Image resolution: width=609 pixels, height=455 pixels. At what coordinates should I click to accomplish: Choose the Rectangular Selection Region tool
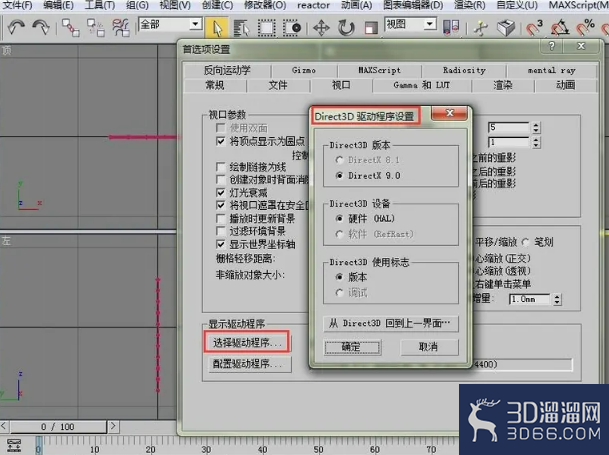click(x=266, y=28)
